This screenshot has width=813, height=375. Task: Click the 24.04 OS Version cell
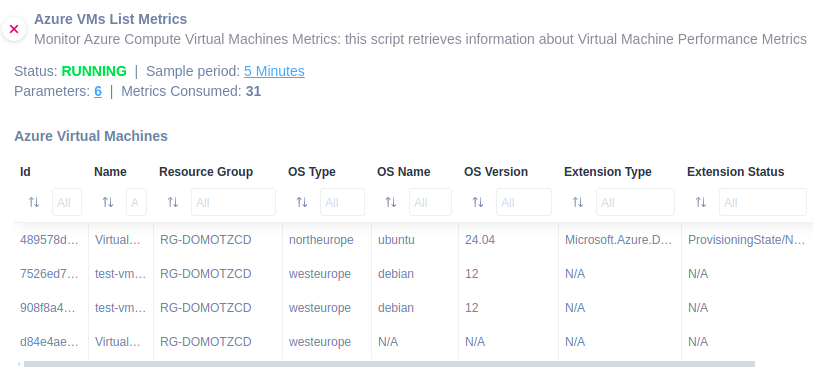pos(480,240)
